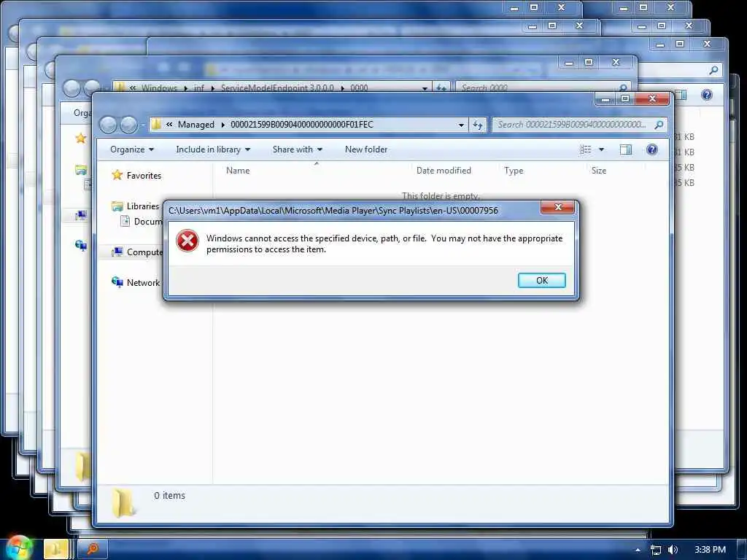
Task: Click inf breadcrumb in second Explorer window
Action: pos(198,88)
